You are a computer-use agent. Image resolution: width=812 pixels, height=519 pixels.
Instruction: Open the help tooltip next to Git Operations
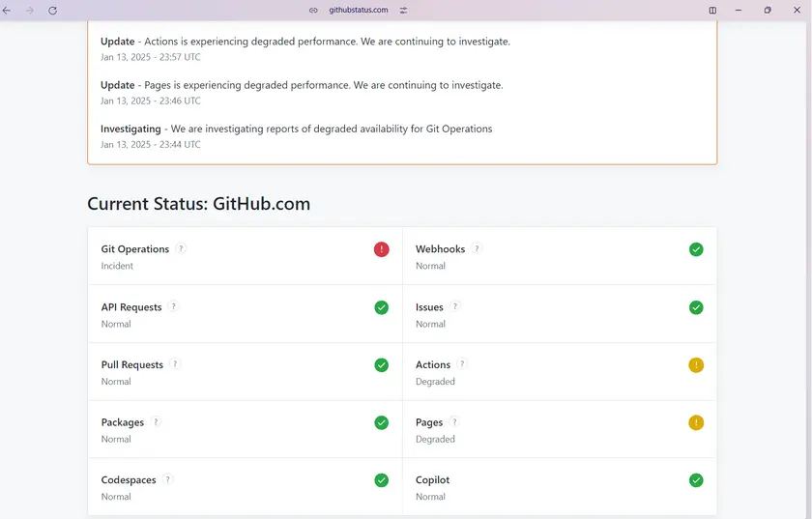[x=181, y=248]
